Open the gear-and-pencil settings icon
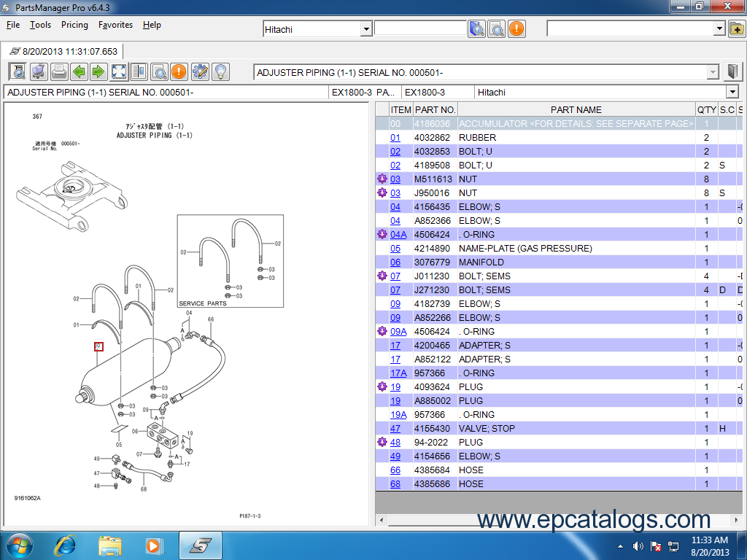The height and width of the screenshot is (560, 747). (x=200, y=71)
